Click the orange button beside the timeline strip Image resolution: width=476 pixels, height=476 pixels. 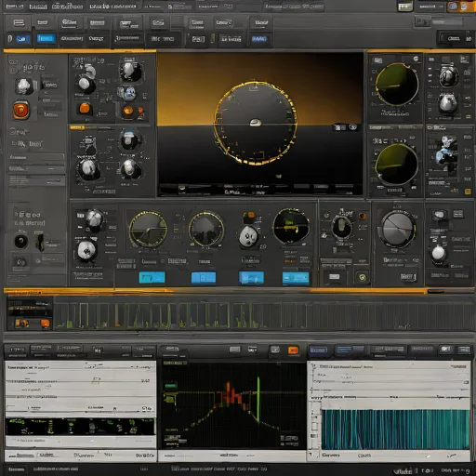point(45,324)
